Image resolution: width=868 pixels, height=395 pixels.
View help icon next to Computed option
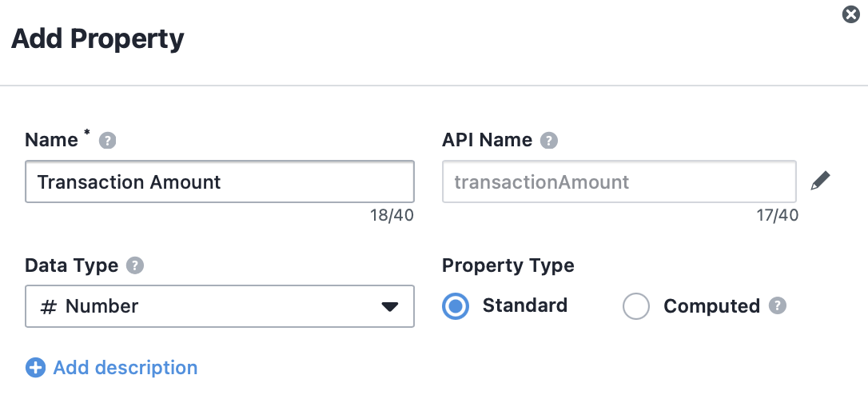click(778, 305)
